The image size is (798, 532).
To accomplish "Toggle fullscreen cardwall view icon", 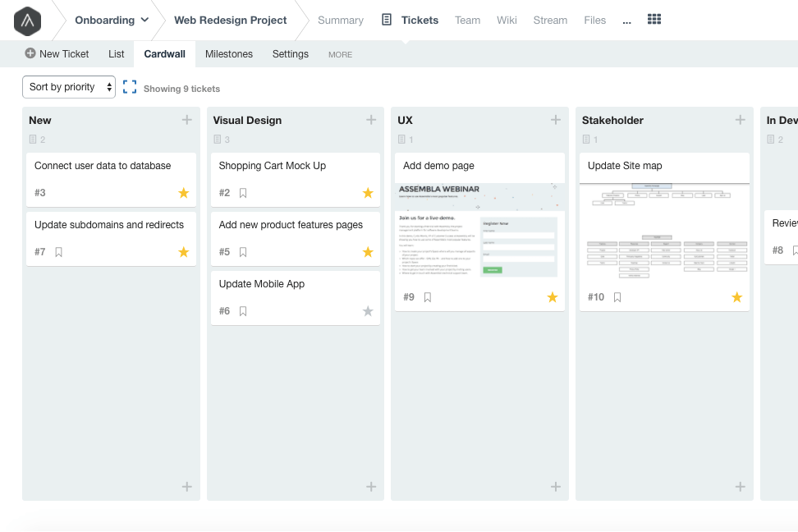I will pos(130,87).
